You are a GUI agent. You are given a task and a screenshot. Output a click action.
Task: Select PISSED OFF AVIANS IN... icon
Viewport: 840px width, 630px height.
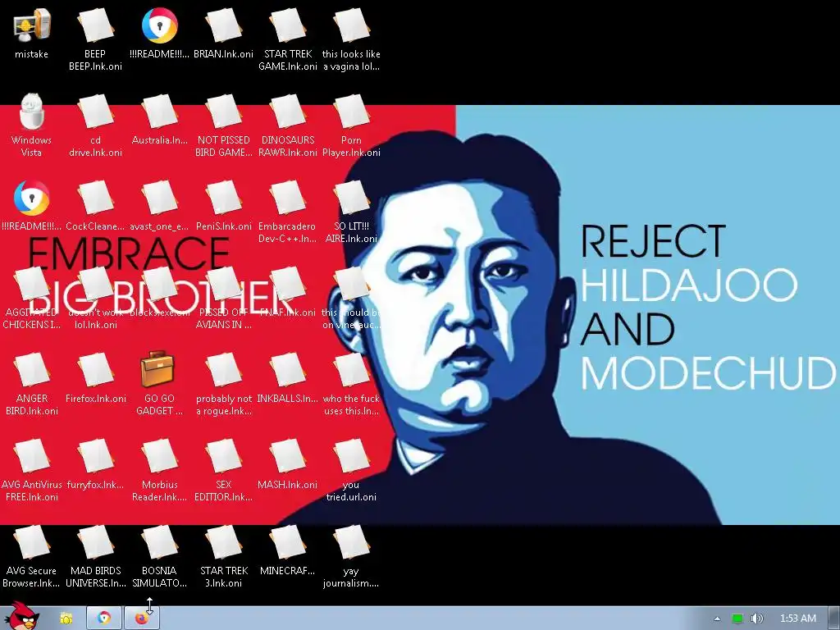point(223,285)
